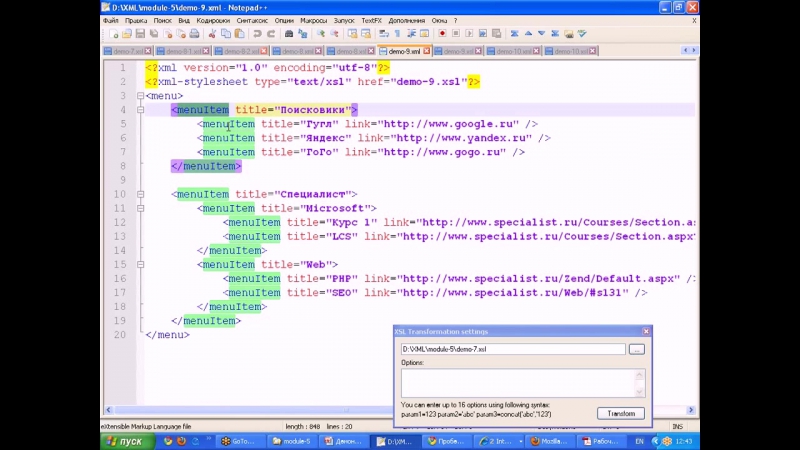Collapse the Microsoft menuItem fold on line 11

coord(138,208)
